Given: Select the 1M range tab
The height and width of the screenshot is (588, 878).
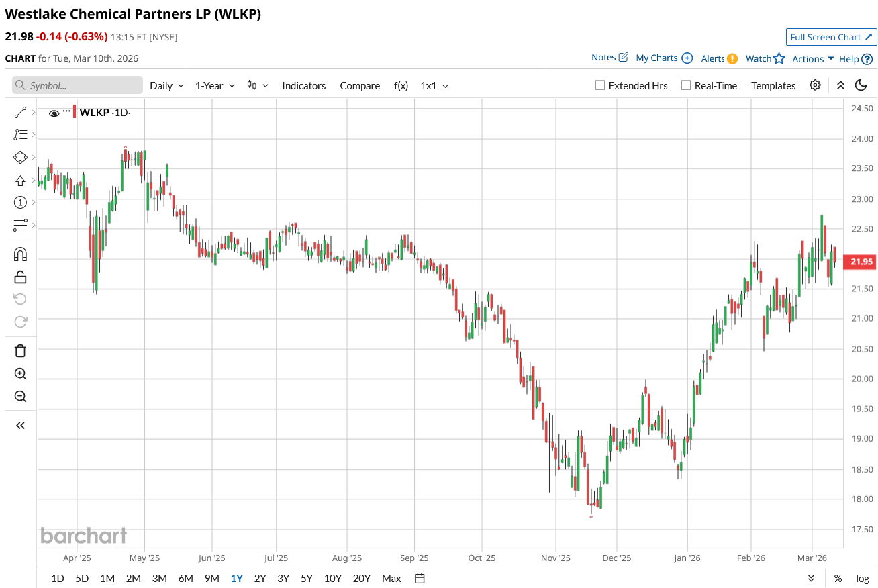Looking at the screenshot, I should coord(107,578).
